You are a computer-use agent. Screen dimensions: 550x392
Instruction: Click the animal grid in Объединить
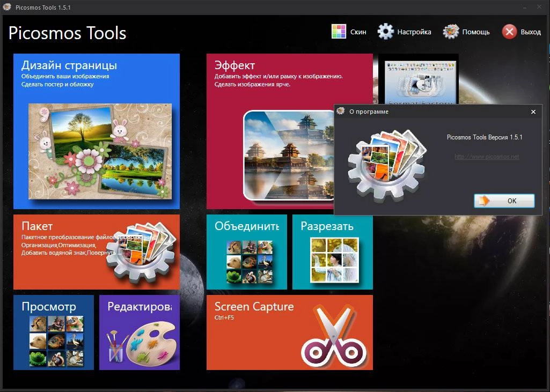250,262
